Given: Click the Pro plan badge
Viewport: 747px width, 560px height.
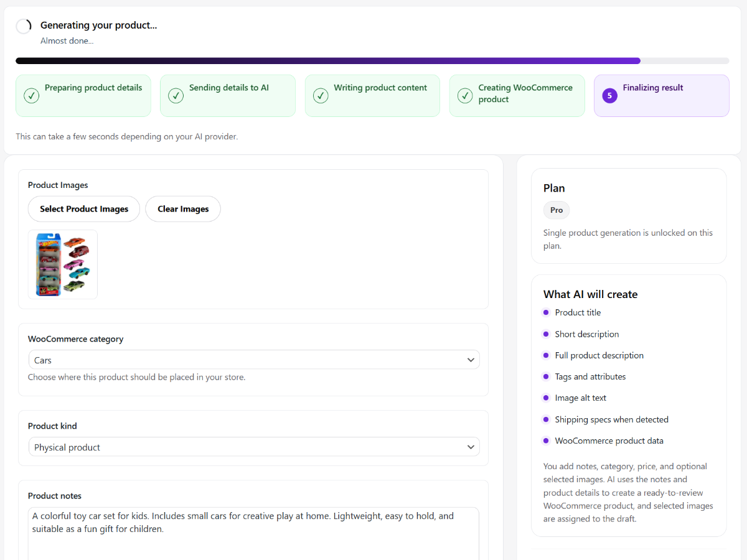Looking at the screenshot, I should [x=557, y=210].
